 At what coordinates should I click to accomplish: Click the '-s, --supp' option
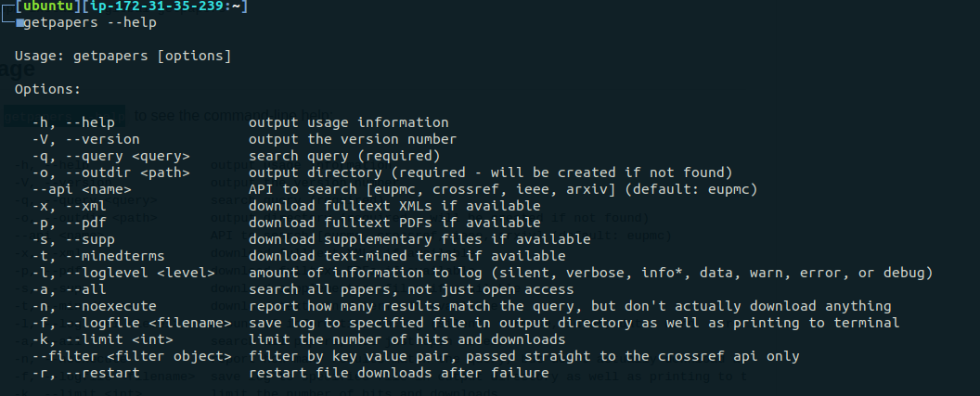(73, 239)
